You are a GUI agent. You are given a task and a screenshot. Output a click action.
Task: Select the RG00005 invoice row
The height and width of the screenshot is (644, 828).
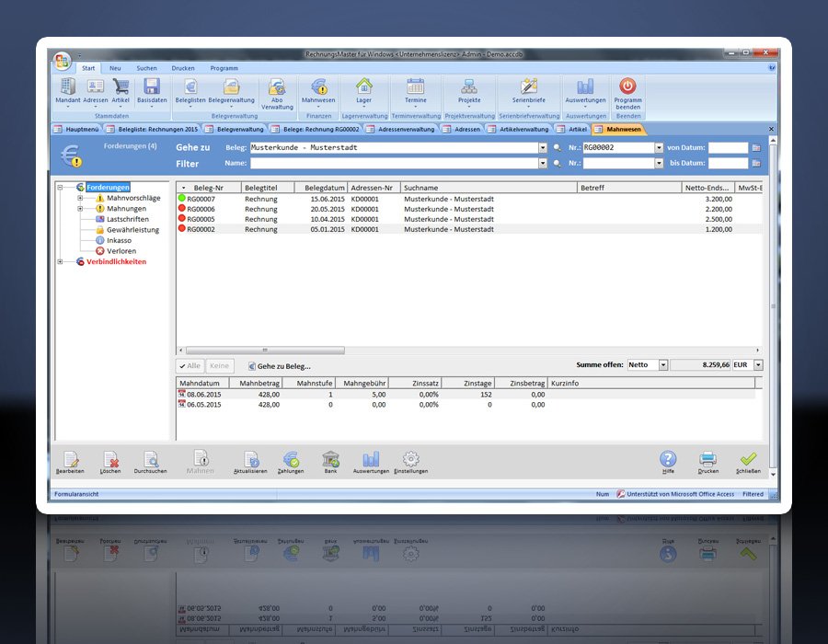(469, 219)
